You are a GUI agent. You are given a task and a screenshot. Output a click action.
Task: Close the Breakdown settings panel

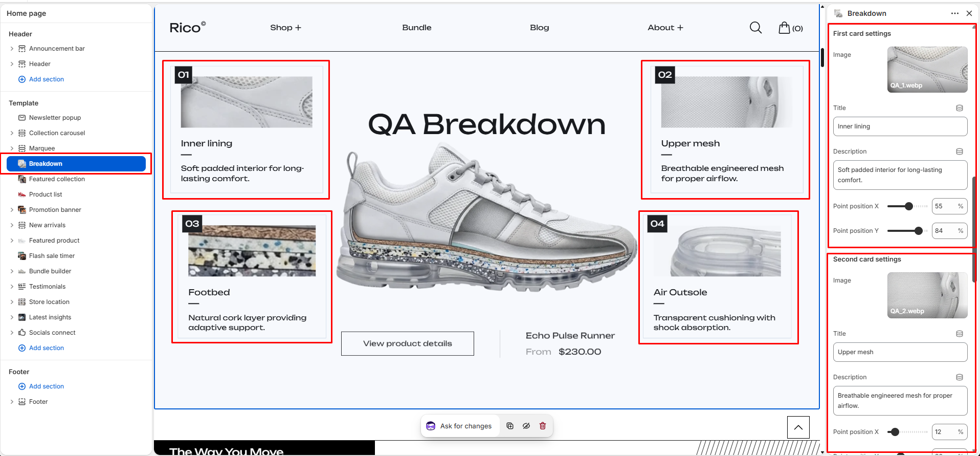tap(969, 13)
